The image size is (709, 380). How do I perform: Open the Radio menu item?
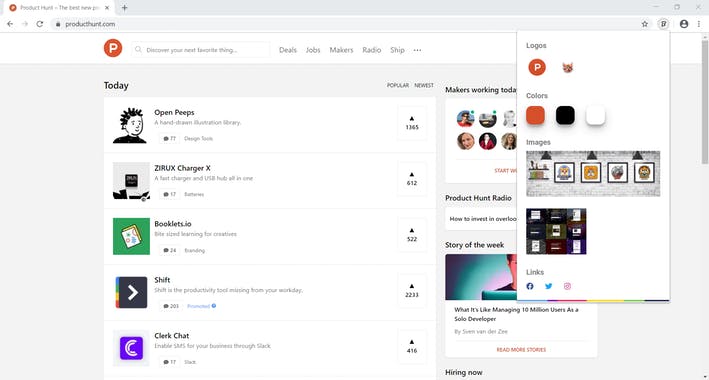pos(372,50)
